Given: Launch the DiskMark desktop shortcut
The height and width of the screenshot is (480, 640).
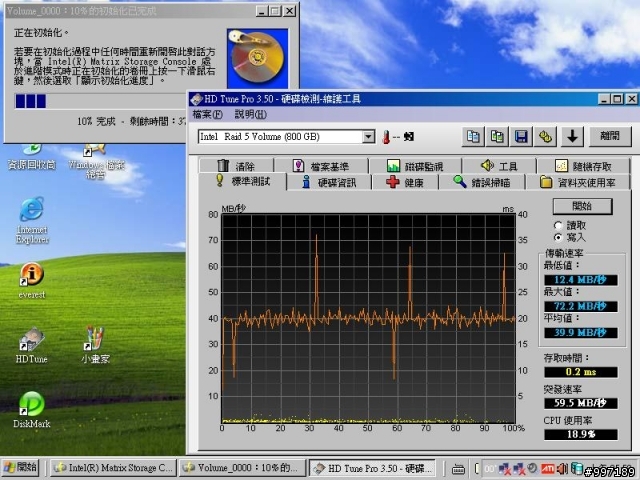Looking at the screenshot, I should [31, 410].
